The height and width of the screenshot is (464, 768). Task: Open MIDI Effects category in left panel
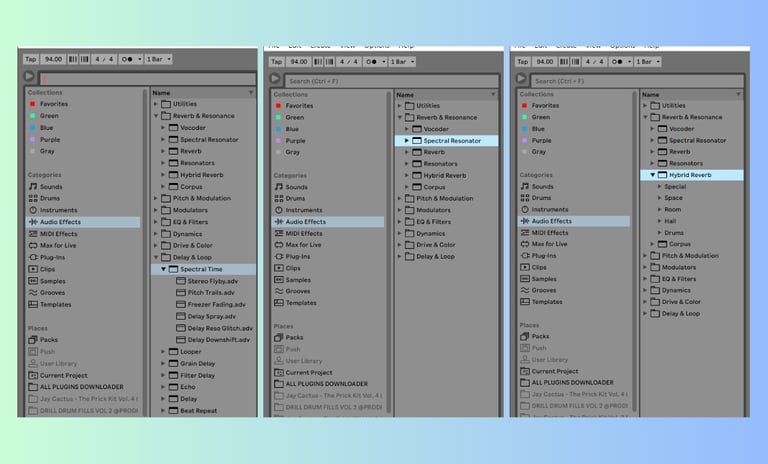coord(53,234)
